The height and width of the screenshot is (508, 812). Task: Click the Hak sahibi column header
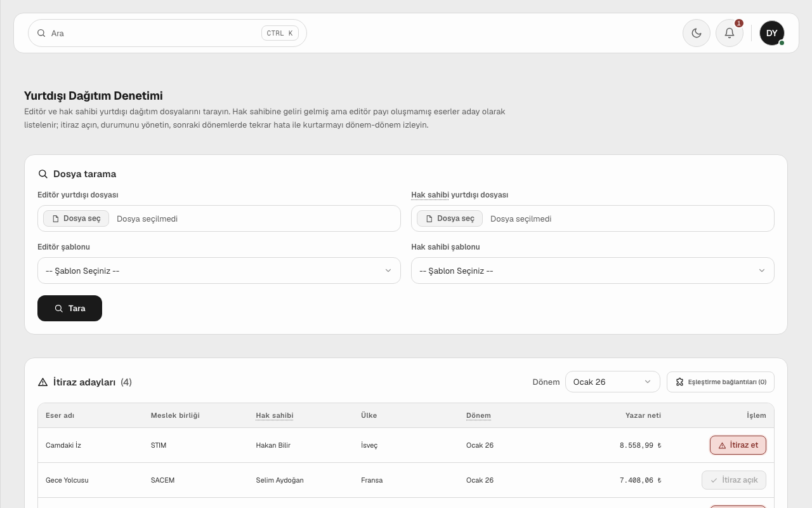coord(275,415)
